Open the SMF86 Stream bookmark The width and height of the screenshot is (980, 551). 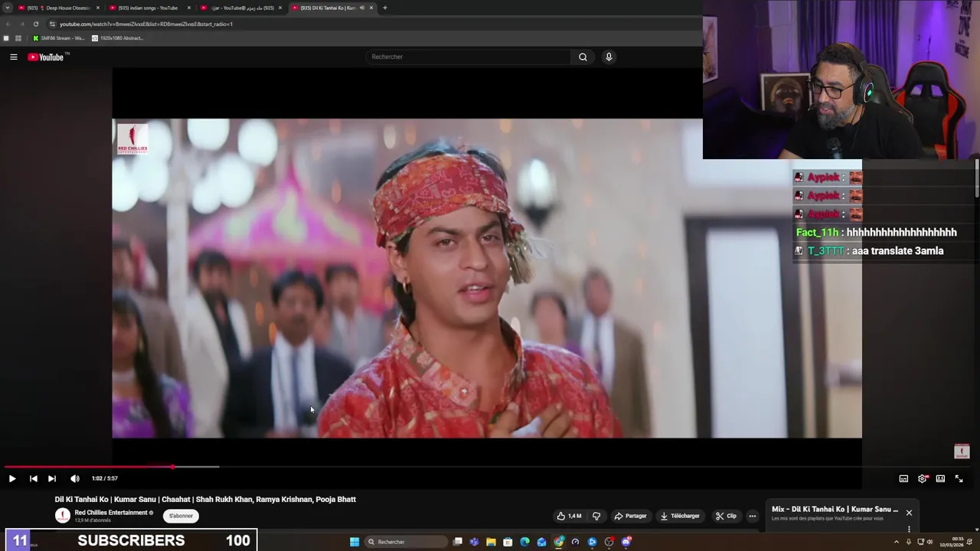click(58, 38)
